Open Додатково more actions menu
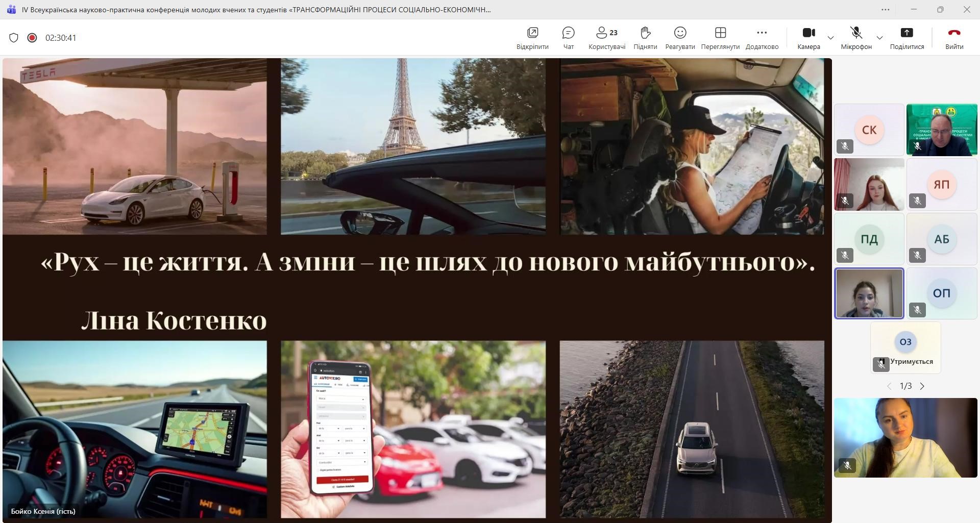980x523 pixels. (x=762, y=38)
